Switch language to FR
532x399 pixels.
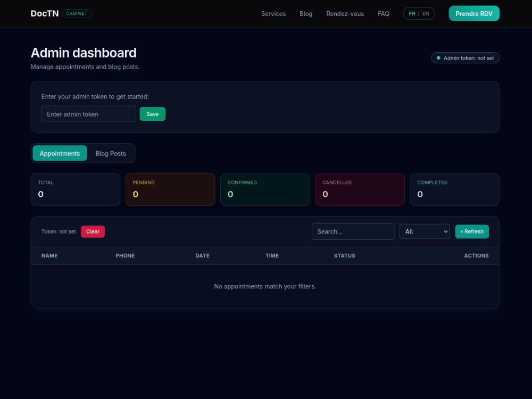point(412,14)
